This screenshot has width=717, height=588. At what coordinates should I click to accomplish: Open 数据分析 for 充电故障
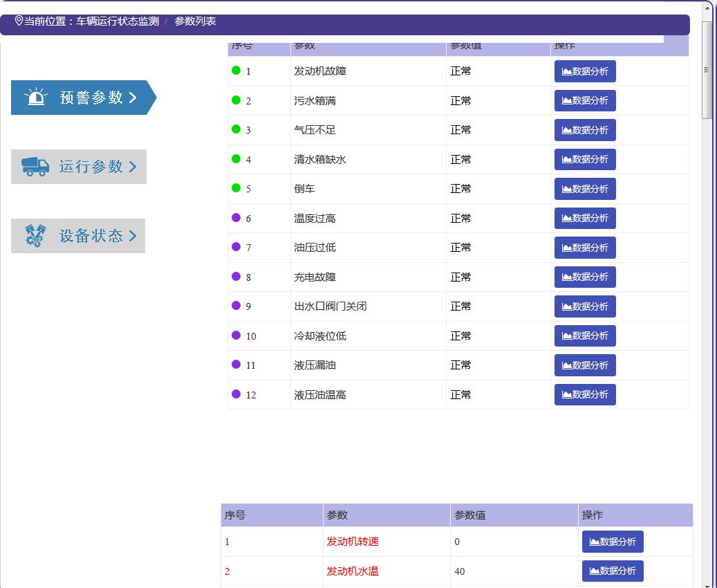point(585,277)
